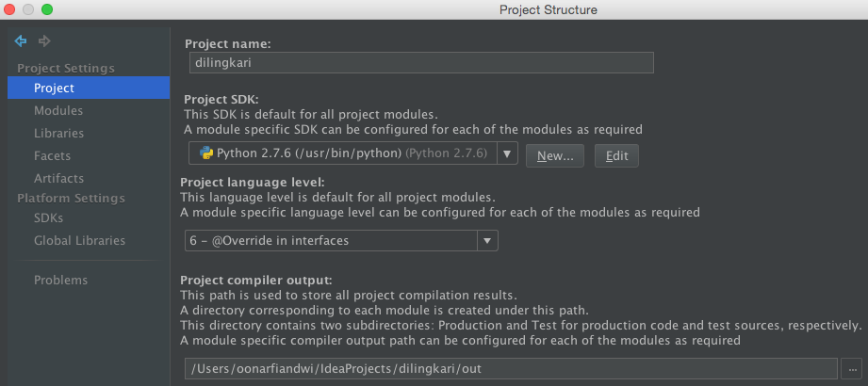Select Project in settings sidebar
This screenshot has width=868, height=386.
pyautogui.click(x=54, y=88)
